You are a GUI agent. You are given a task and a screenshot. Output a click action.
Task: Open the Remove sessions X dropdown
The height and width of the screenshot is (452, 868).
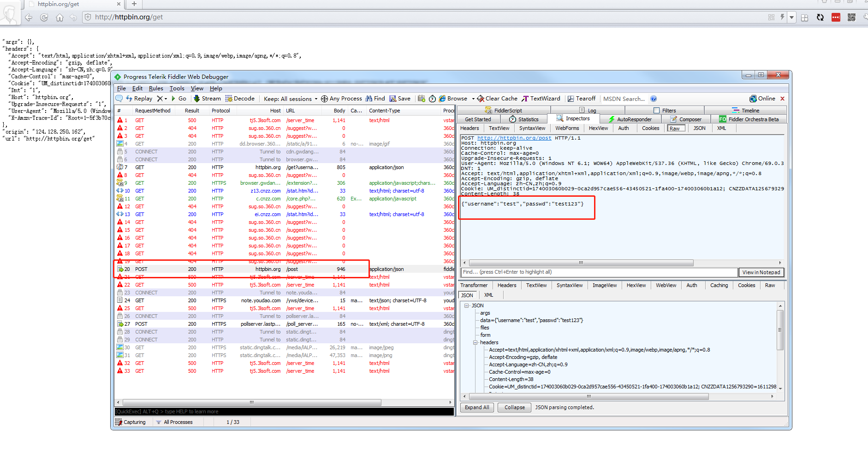[x=162, y=99]
